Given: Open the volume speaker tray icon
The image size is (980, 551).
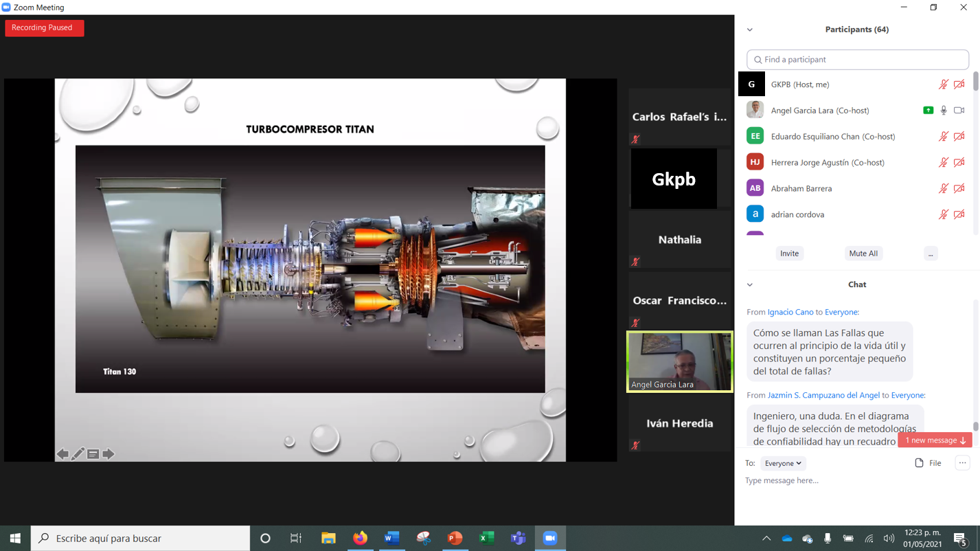Looking at the screenshot, I should [x=889, y=539].
